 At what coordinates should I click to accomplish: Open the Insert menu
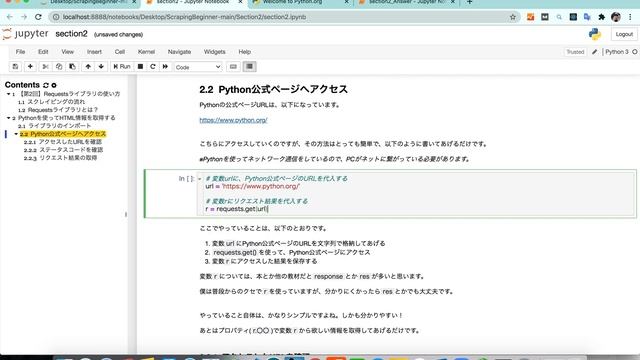pyautogui.click(x=94, y=52)
